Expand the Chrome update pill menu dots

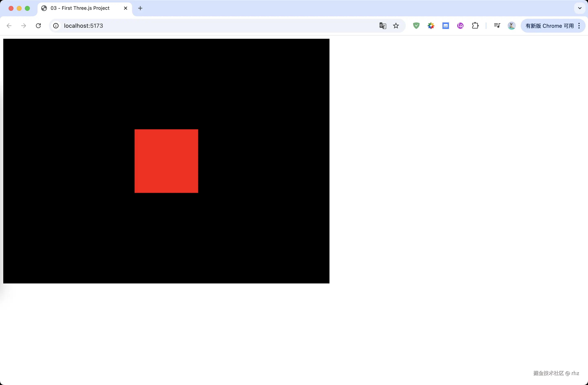[x=579, y=26]
